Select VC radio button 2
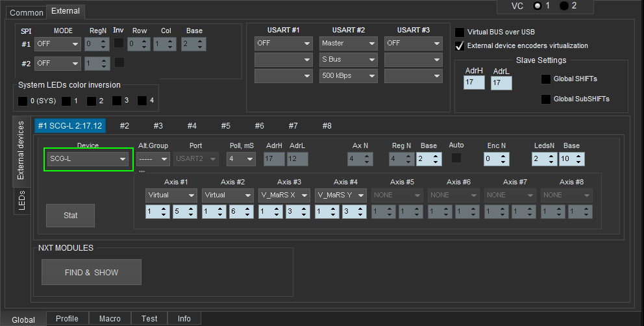 click(563, 6)
